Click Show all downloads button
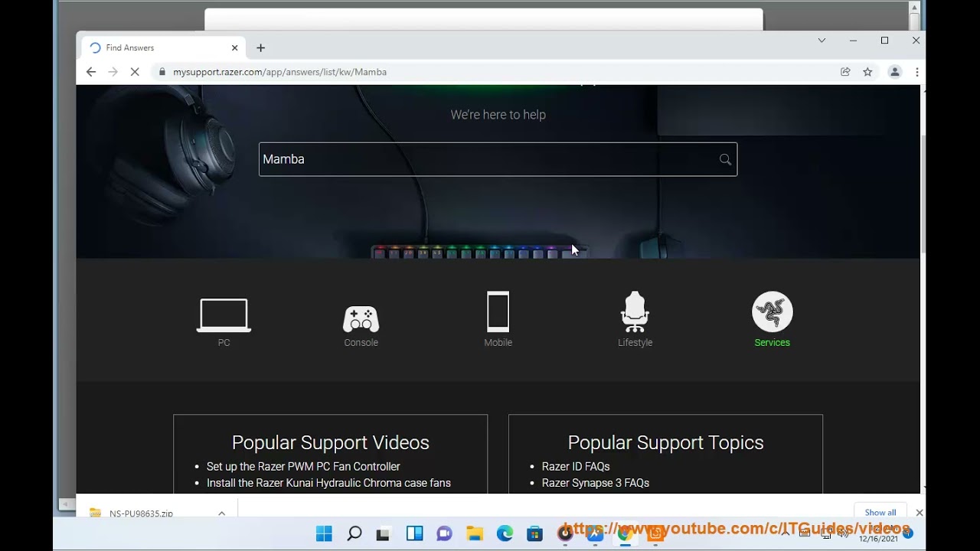 click(880, 512)
